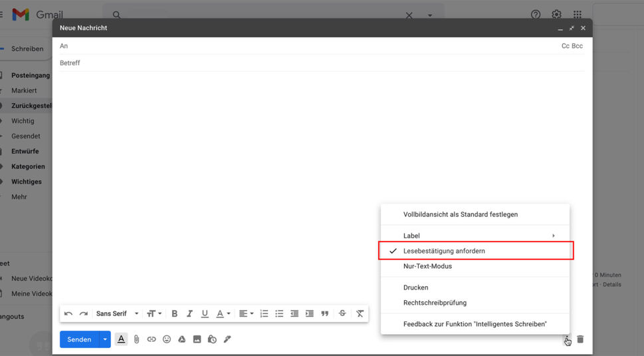Expand the Label submenu

[475, 236]
